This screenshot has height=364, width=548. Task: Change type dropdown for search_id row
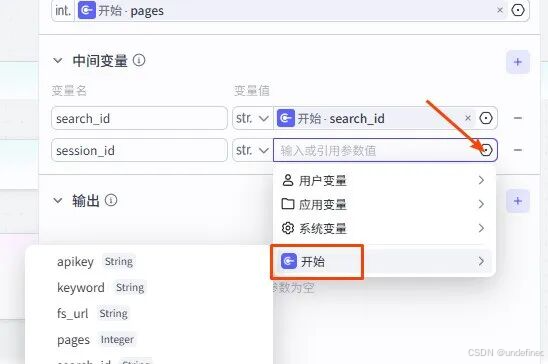pos(253,118)
